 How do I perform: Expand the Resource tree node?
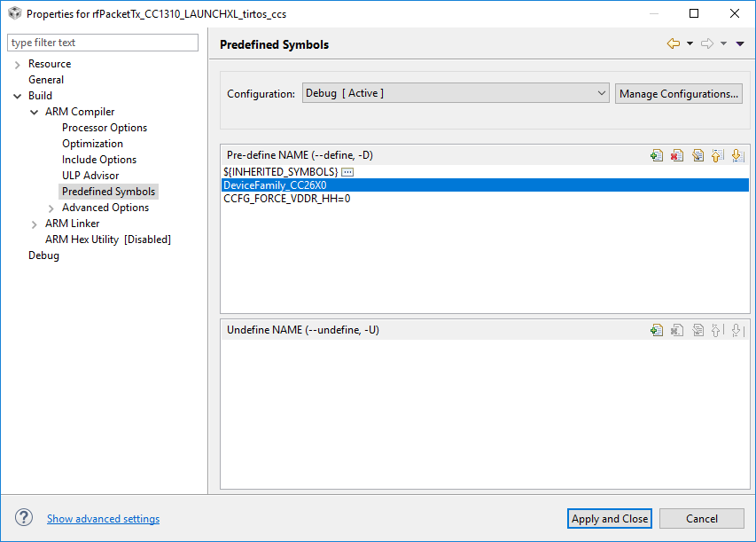[18, 64]
